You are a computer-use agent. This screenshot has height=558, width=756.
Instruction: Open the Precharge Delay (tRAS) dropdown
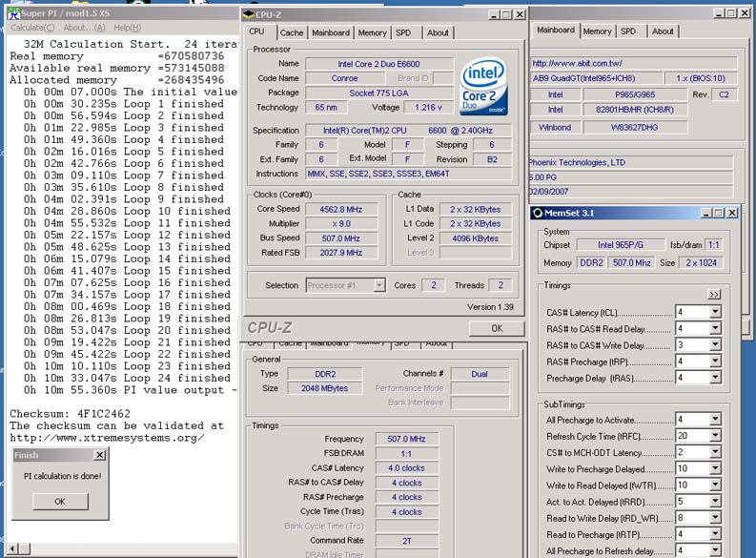click(715, 378)
